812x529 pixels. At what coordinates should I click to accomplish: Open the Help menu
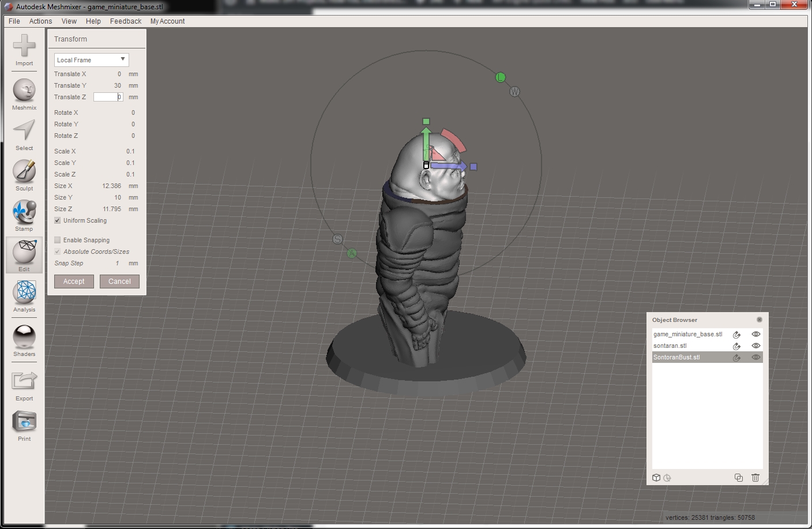(93, 21)
